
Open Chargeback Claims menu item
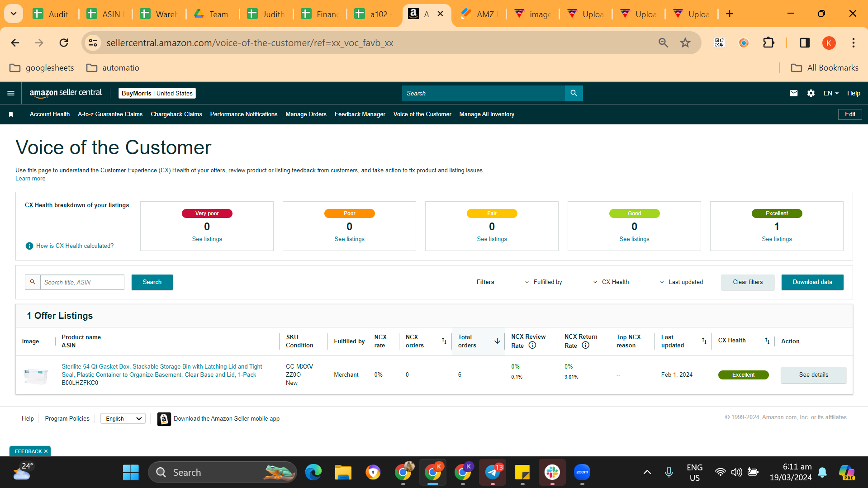(176, 114)
